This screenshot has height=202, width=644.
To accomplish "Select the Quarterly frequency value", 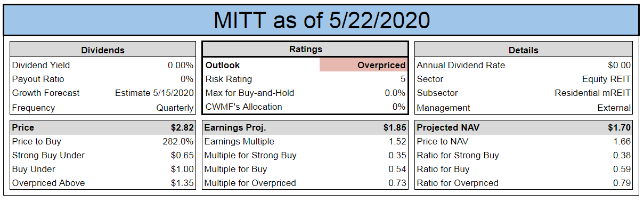I will point(175,108).
